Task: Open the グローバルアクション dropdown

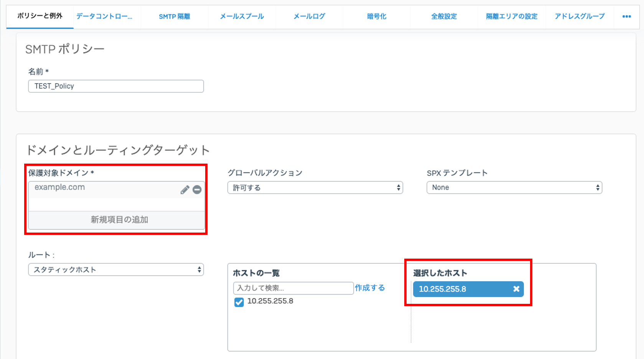Action: (x=315, y=188)
